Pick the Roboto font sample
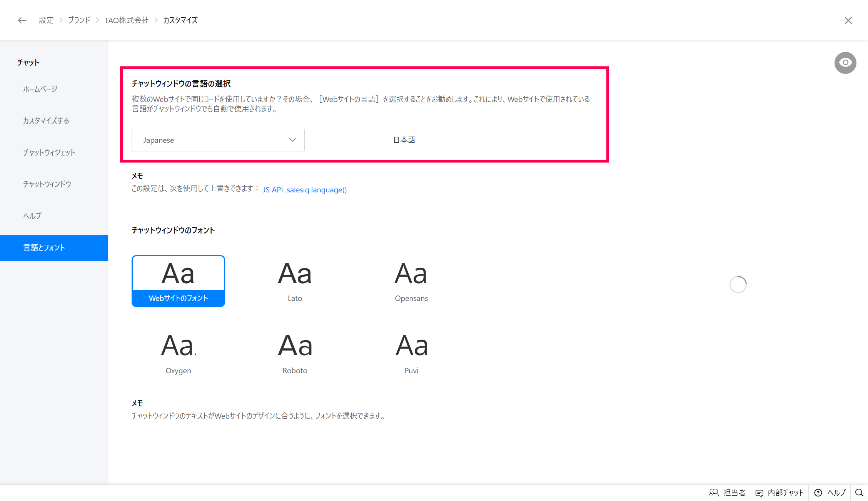 click(x=295, y=353)
